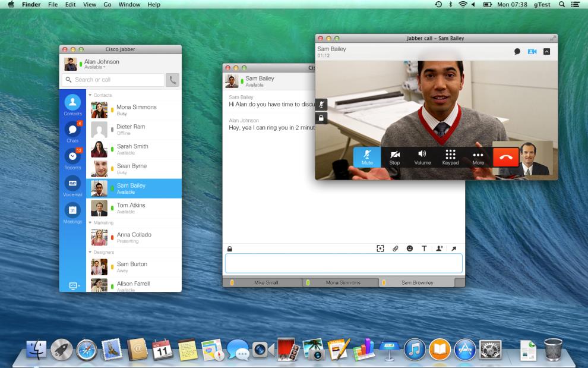Toggle the Mute microphone button
Screen dimensions: 588x368
pos(367,157)
